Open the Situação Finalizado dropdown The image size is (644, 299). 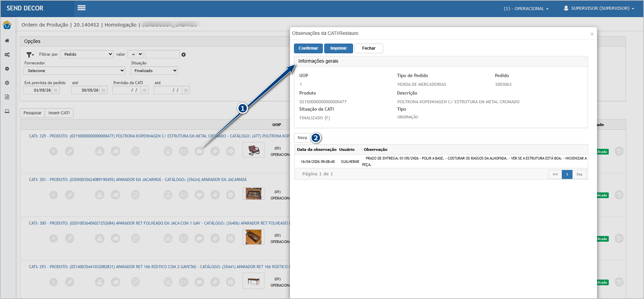point(154,71)
